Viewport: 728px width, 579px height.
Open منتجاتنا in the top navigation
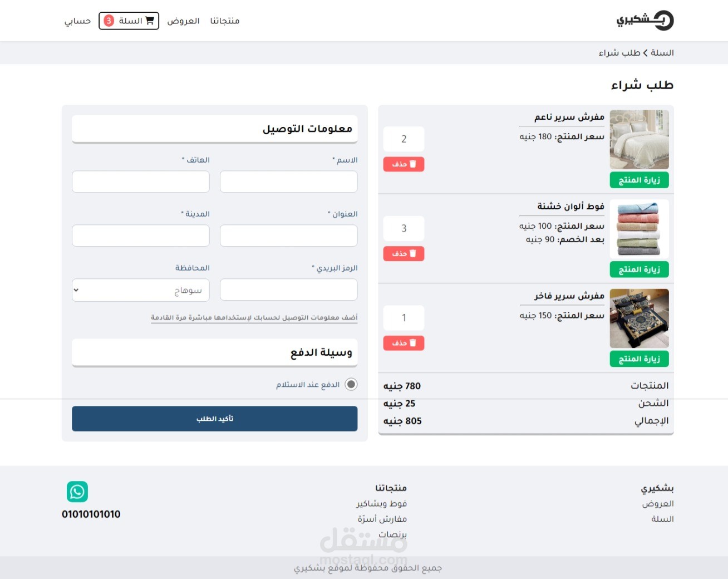click(225, 21)
